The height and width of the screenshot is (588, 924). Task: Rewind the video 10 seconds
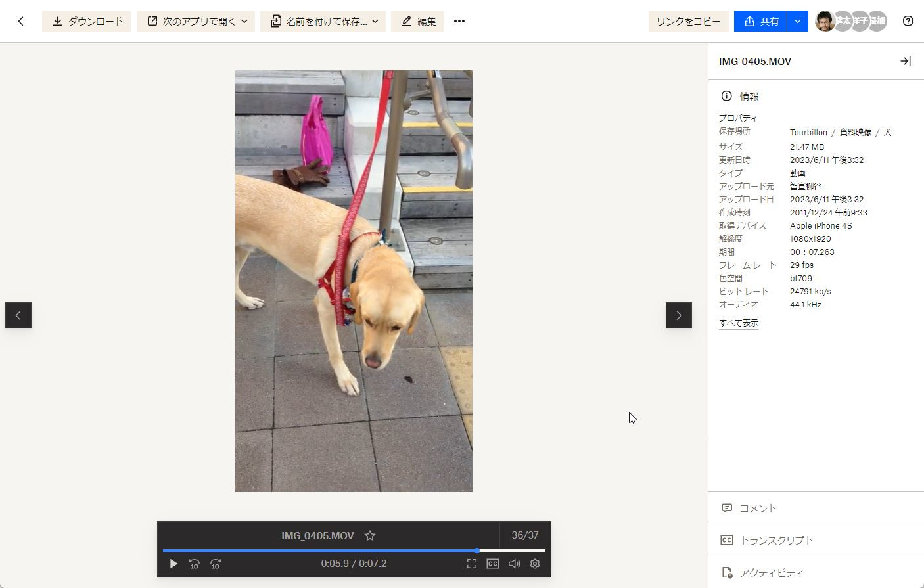[195, 564]
